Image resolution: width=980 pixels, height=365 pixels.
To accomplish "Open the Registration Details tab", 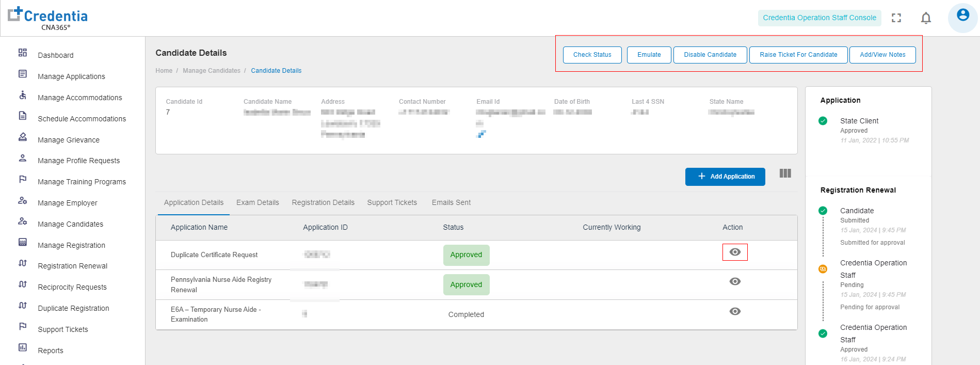I will pyautogui.click(x=323, y=203).
